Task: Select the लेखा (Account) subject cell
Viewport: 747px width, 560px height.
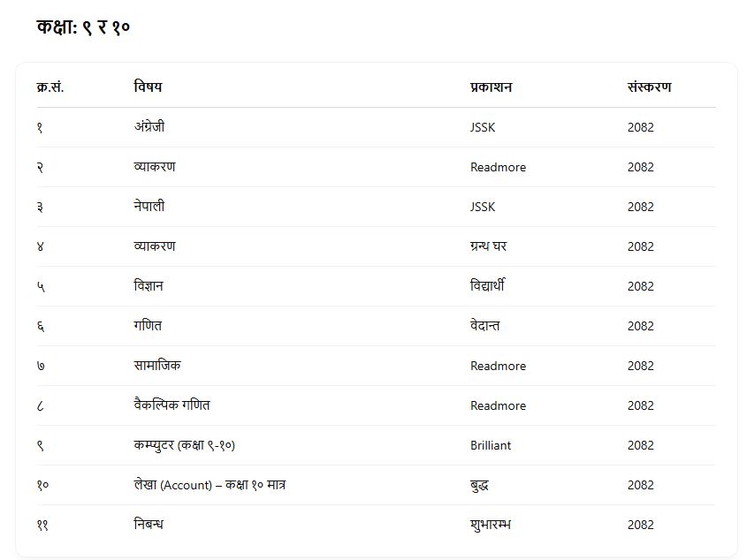Action: click(209, 485)
